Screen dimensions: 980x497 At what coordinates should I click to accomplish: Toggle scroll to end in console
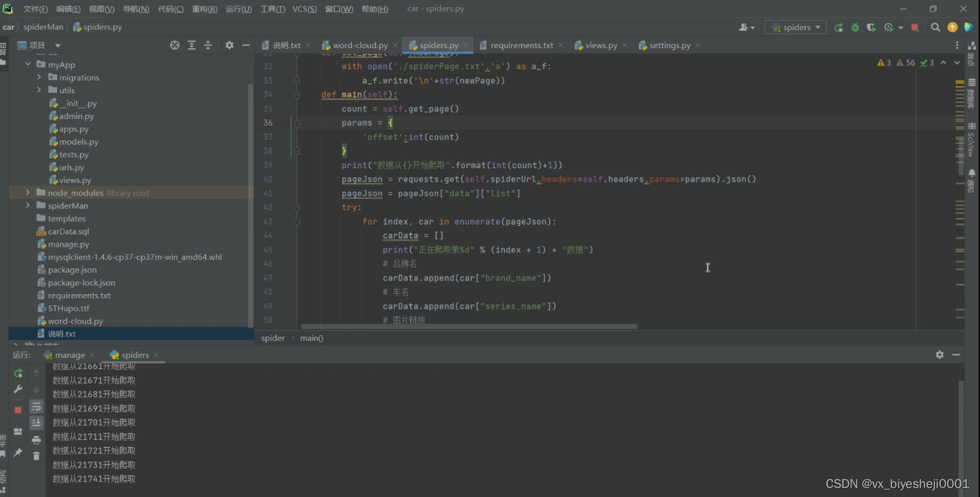(37, 423)
